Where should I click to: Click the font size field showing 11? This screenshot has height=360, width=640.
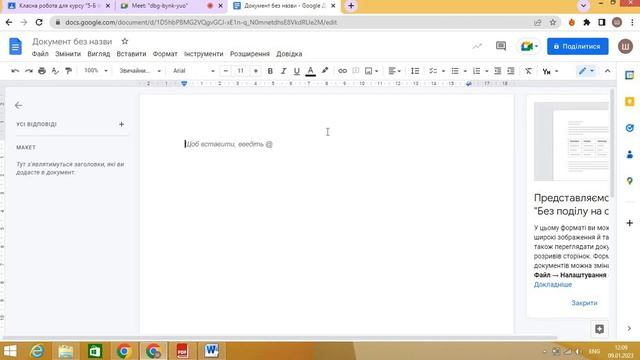pos(241,71)
